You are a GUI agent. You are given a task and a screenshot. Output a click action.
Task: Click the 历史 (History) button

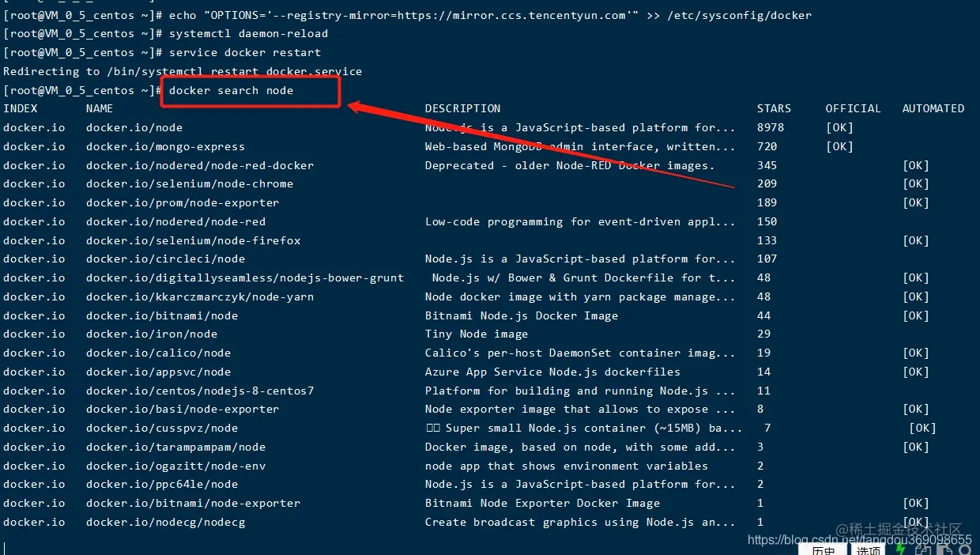click(823, 549)
